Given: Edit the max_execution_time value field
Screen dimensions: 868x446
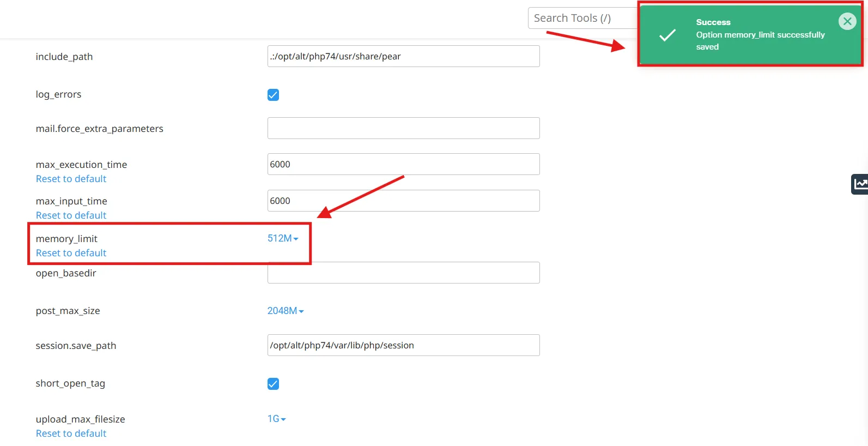Looking at the screenshot, I should click(403, 164).
